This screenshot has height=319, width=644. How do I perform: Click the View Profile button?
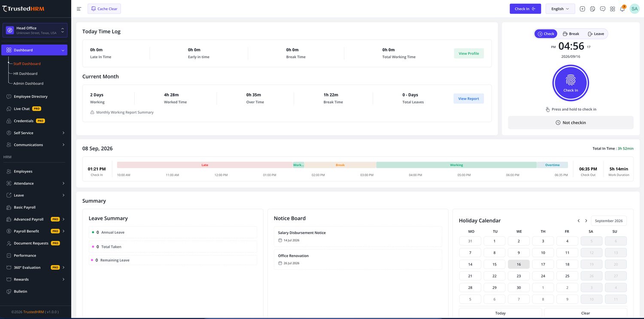469,54
